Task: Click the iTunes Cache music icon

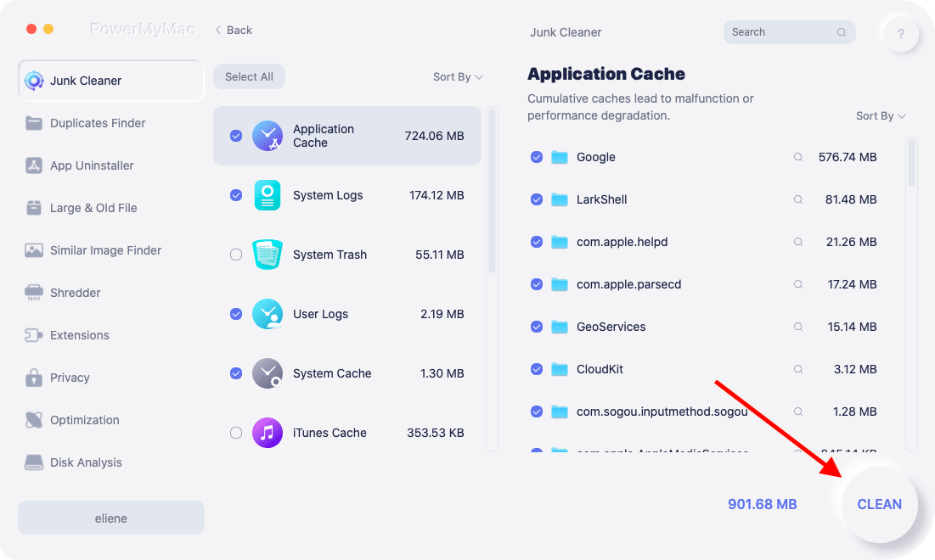Action: [268, 433]
